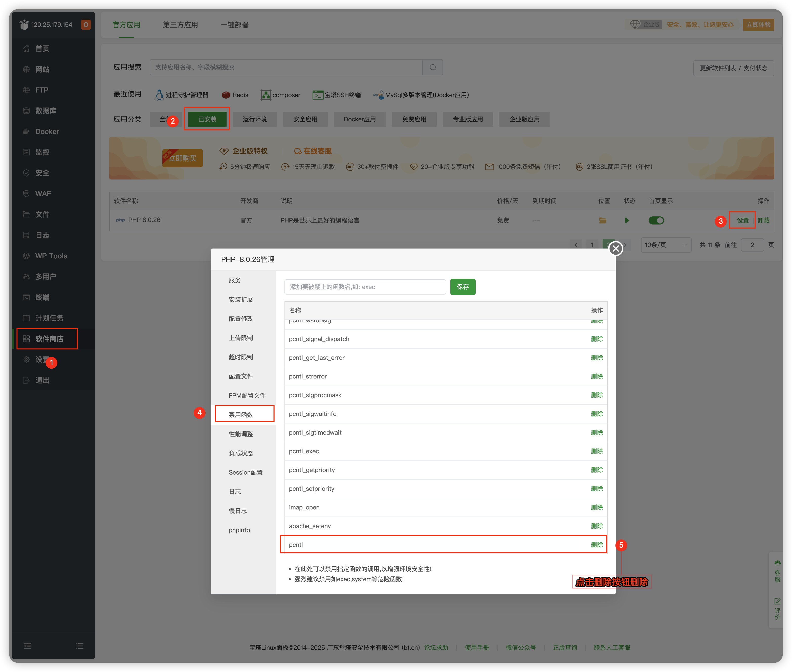Image resolution: width=792 pixels, height=672 pixels.
Task: Delete the pcntl disabled function
Action: click(x=597, y=545)
